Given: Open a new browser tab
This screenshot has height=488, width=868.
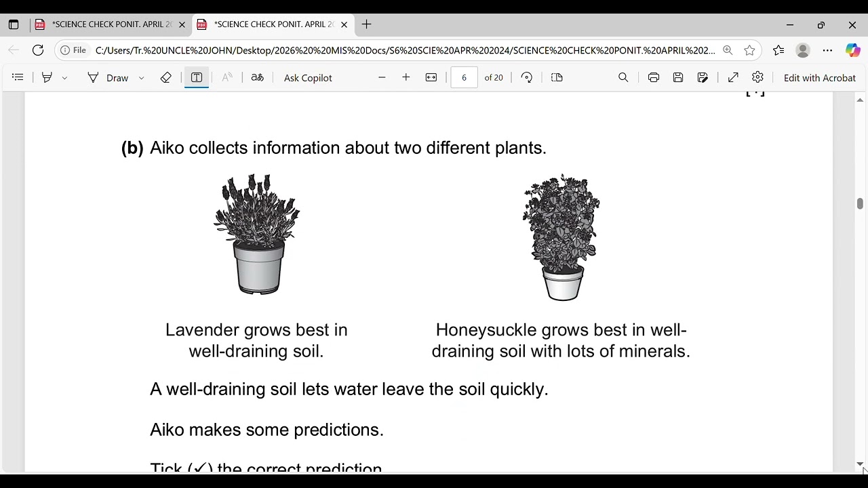Looking at the screenshot, I should tap(367, 25).
